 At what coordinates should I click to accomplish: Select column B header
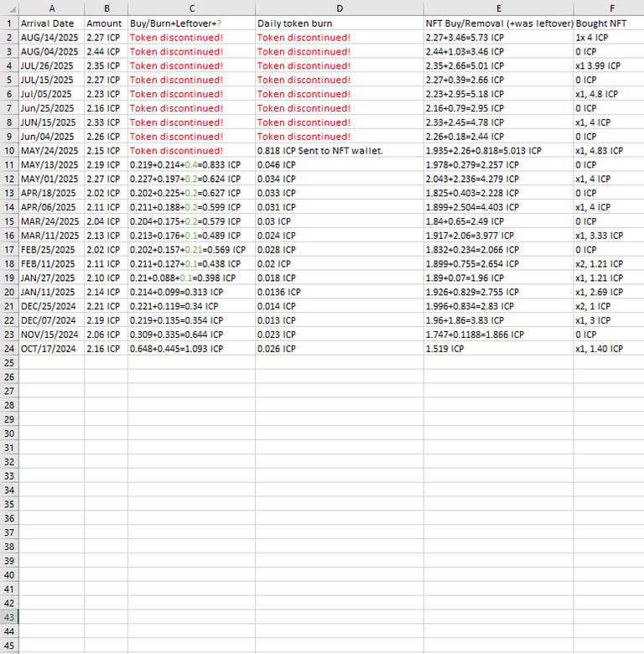tap(106, 8)
